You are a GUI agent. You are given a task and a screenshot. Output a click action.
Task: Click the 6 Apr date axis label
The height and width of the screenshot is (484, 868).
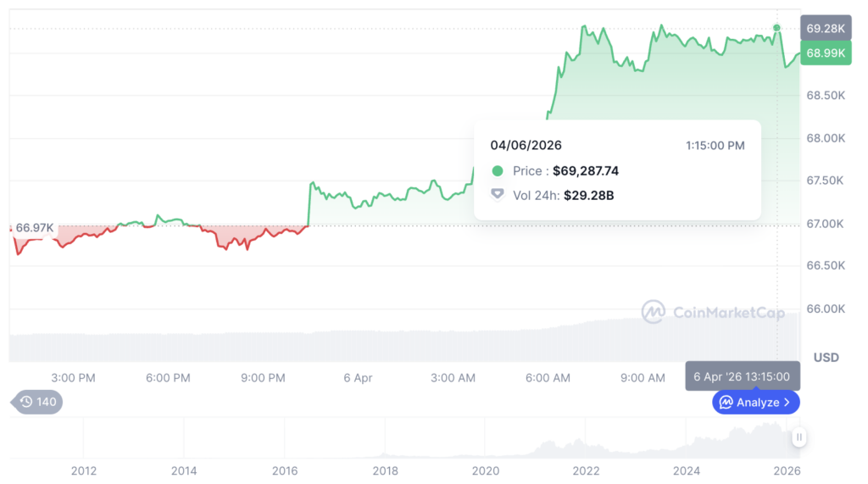pos(358,378)
